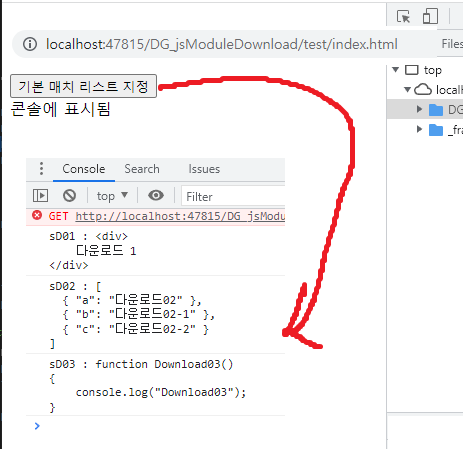Click the "a": "다운로드02" log row

click(132, 300)
